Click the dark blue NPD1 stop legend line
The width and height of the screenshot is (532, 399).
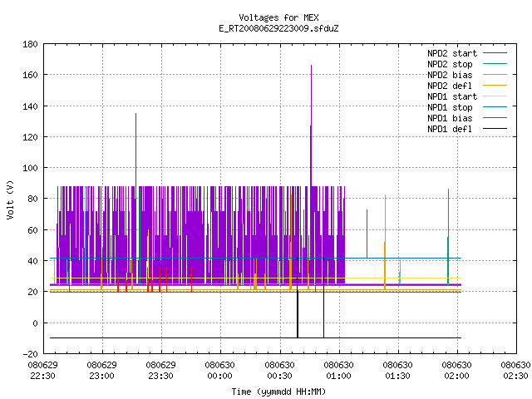tap(495, 107)
